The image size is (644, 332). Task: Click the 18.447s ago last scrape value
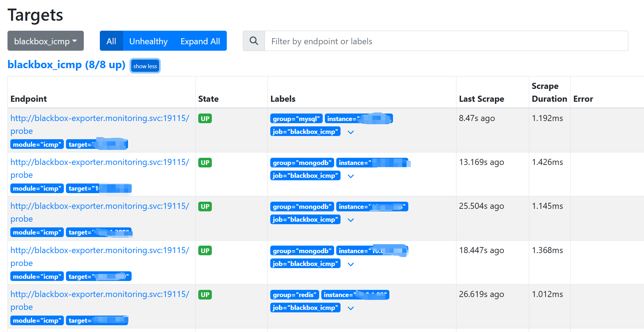pyautogui.click(x=481, y=250)
